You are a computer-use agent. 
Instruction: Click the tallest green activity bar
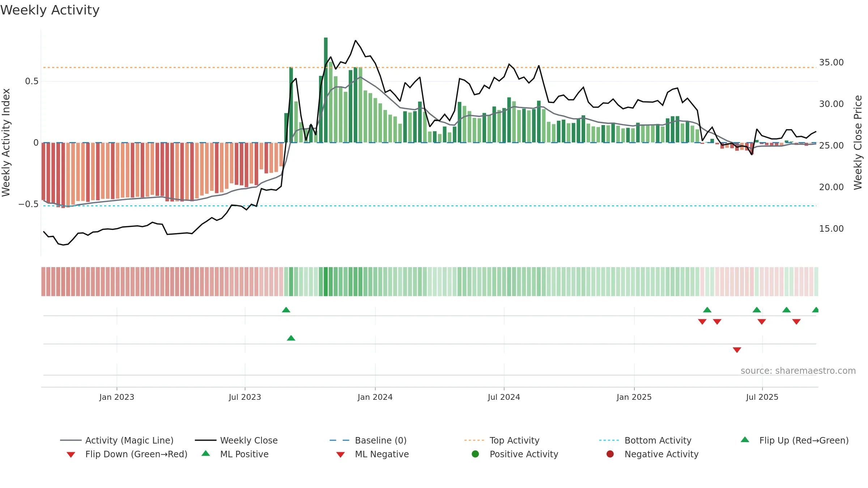(x=325, y=90)
